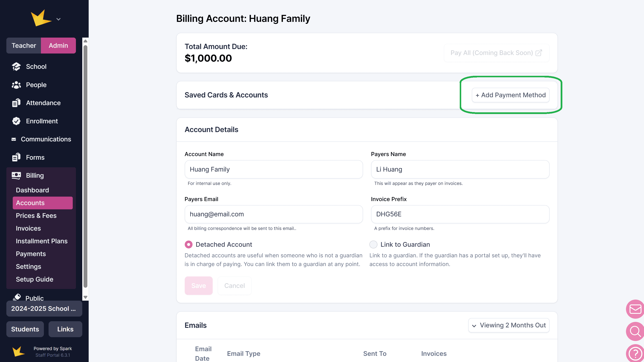Click the Students button in sidebar
This screenshot has width=644, height=362.
pos(25,329)
